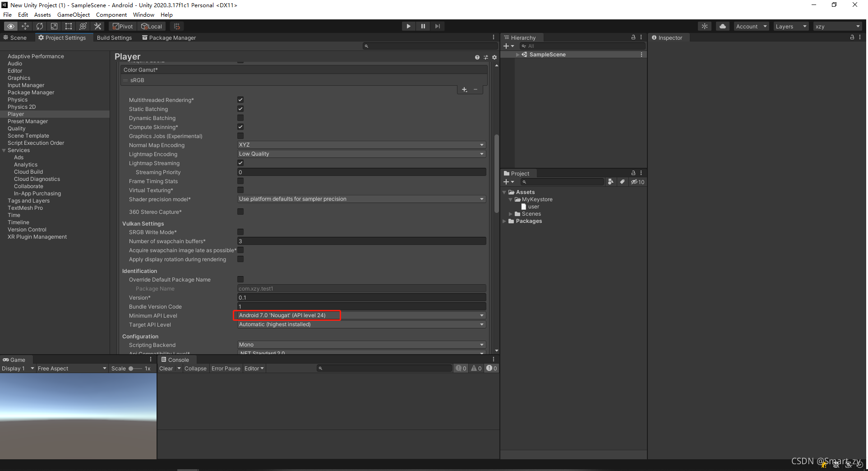The image size is (868, 471).
Task: Enable Dynamic Batching
Action: [240, 118]
